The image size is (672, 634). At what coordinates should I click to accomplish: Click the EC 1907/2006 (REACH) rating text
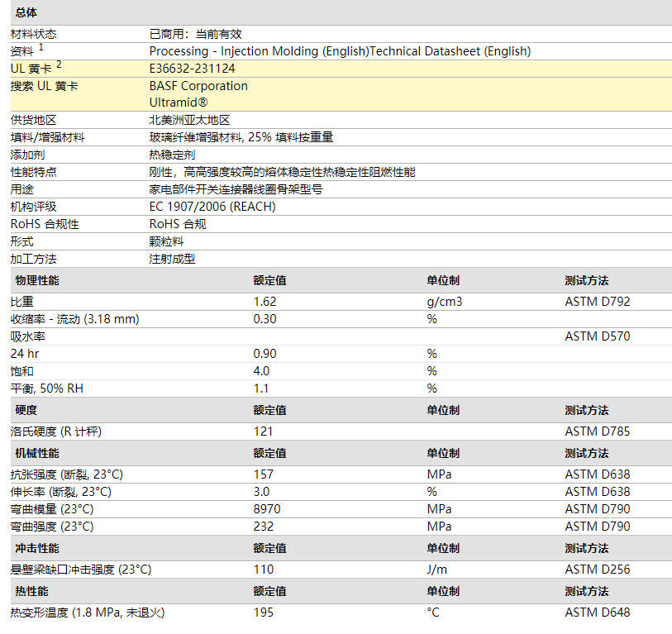pos(212,207)
